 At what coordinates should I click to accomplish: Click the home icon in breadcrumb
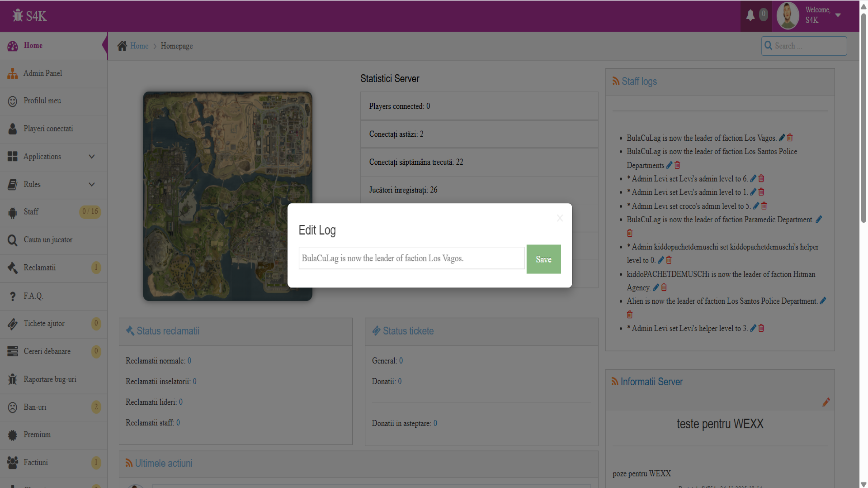point(122,46)
